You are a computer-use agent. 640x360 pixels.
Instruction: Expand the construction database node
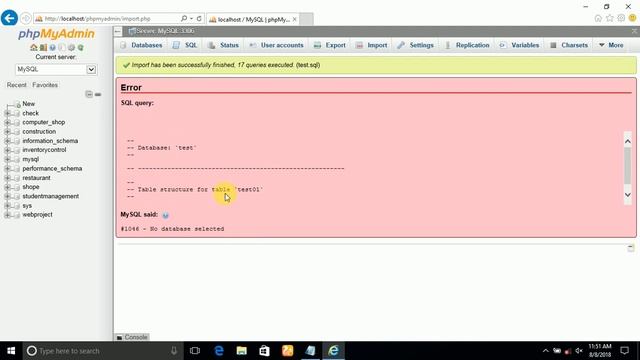(7, 131)
